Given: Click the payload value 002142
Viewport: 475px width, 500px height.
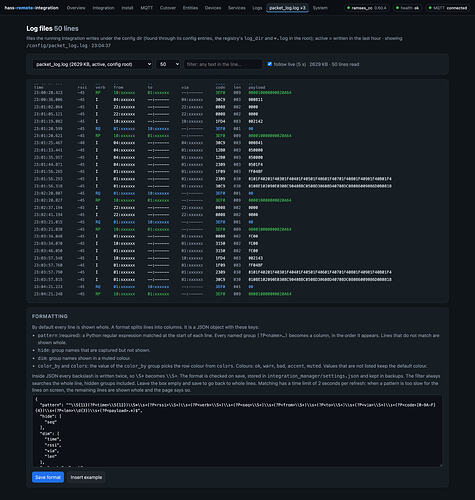Looking at the screenshot, I should (x=256, y=121).
